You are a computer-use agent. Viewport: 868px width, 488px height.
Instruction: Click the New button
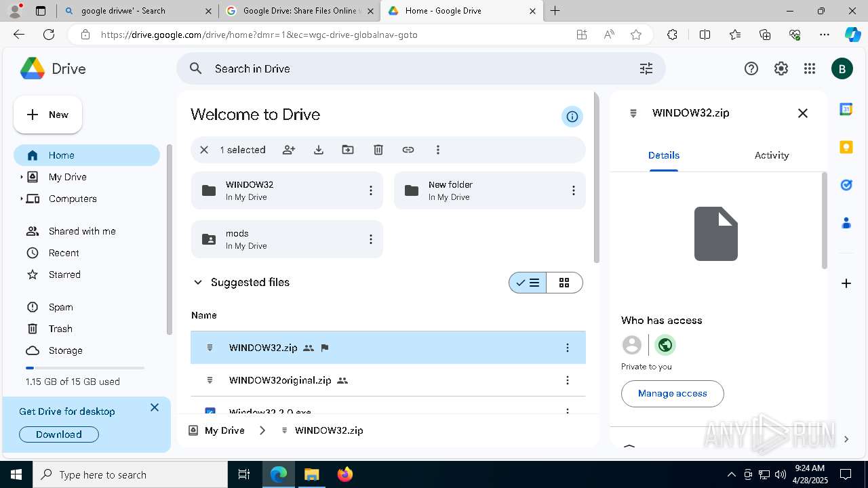coord(48,115)
